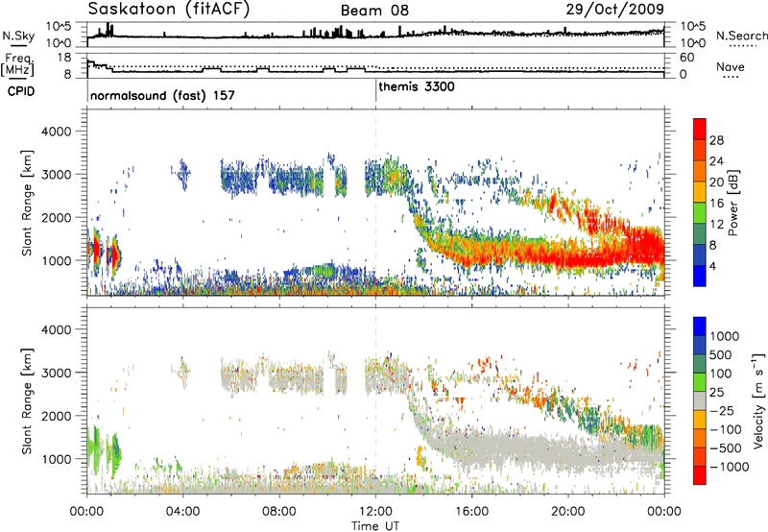Click the 'Beam 08' label

tap(374, 11)
